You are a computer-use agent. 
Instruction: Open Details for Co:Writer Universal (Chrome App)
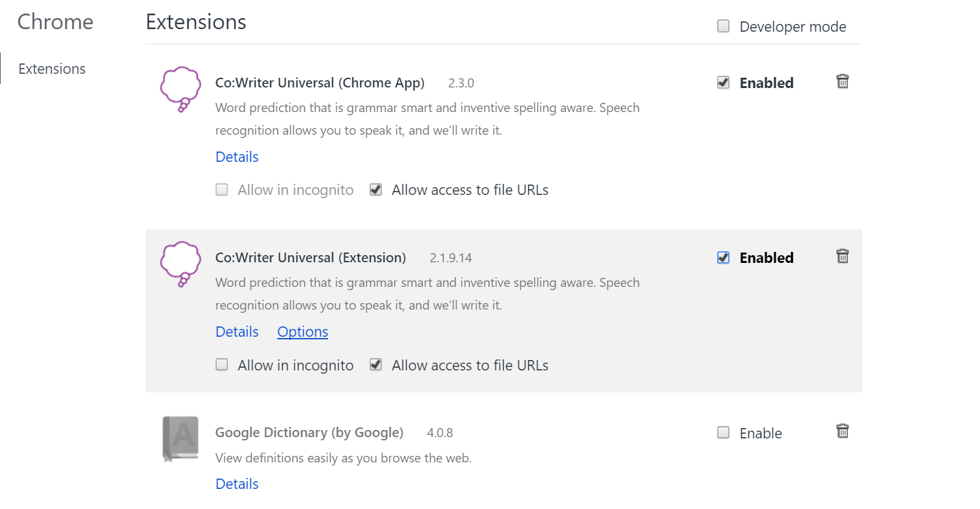point(237,157)
